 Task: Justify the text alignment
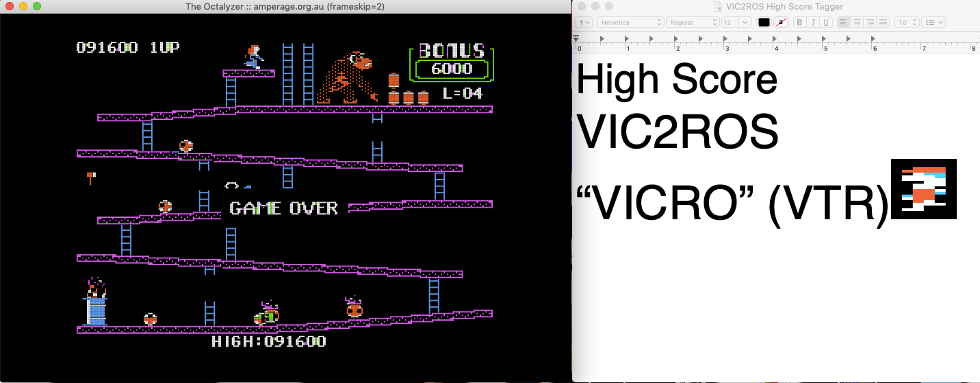(x=883, y=23)
